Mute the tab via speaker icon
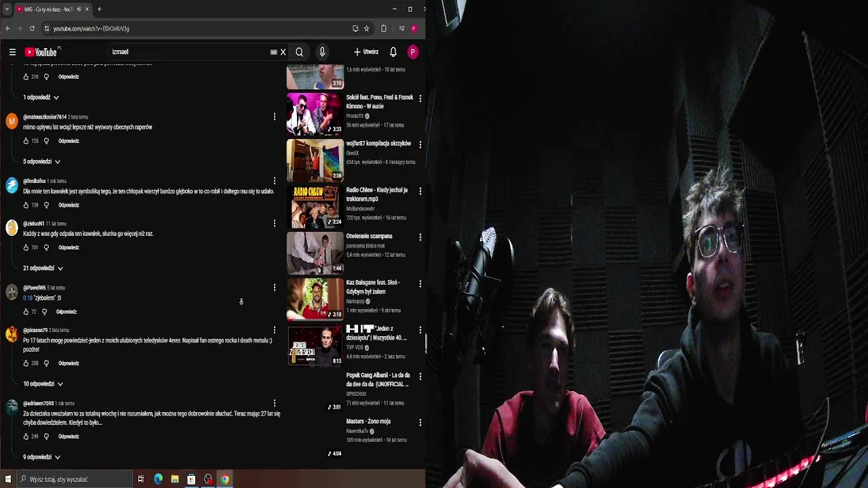 pos(79,9)
